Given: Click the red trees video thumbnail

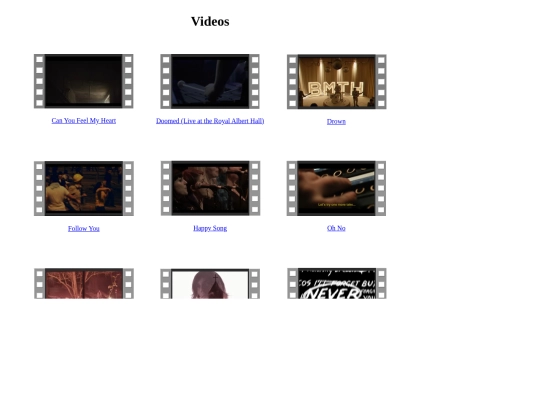Looking at the screenshot, I should pyautogui.click(x=84, y=283).
